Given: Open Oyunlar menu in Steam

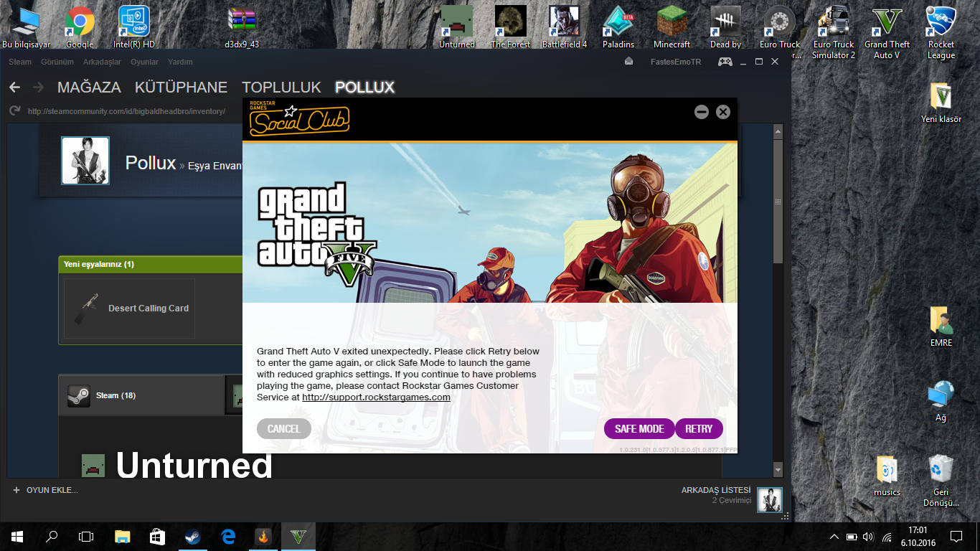Looking at the screenshot, I should [144, 62].
